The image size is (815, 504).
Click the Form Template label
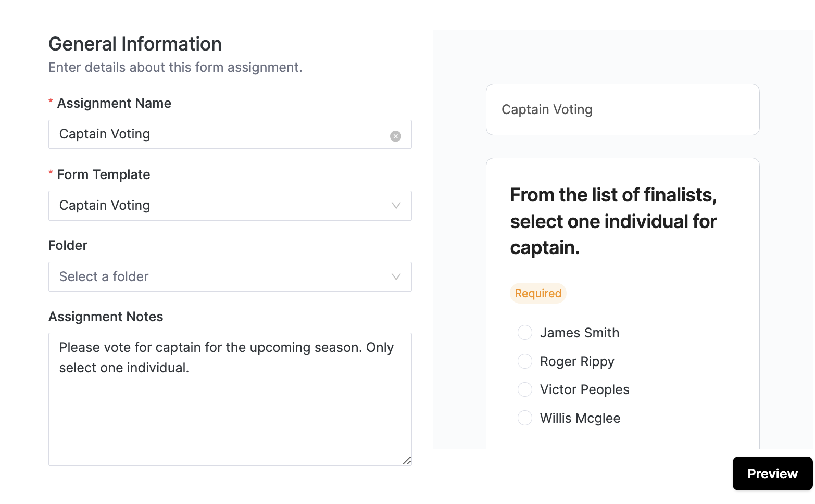pyautogui.click(x=104, y=174)
